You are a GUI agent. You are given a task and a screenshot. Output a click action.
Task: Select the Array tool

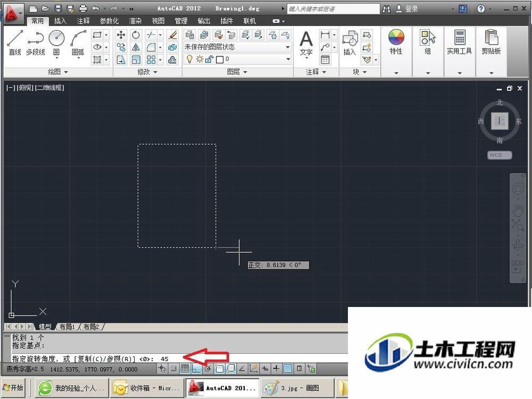click(151, 60)
